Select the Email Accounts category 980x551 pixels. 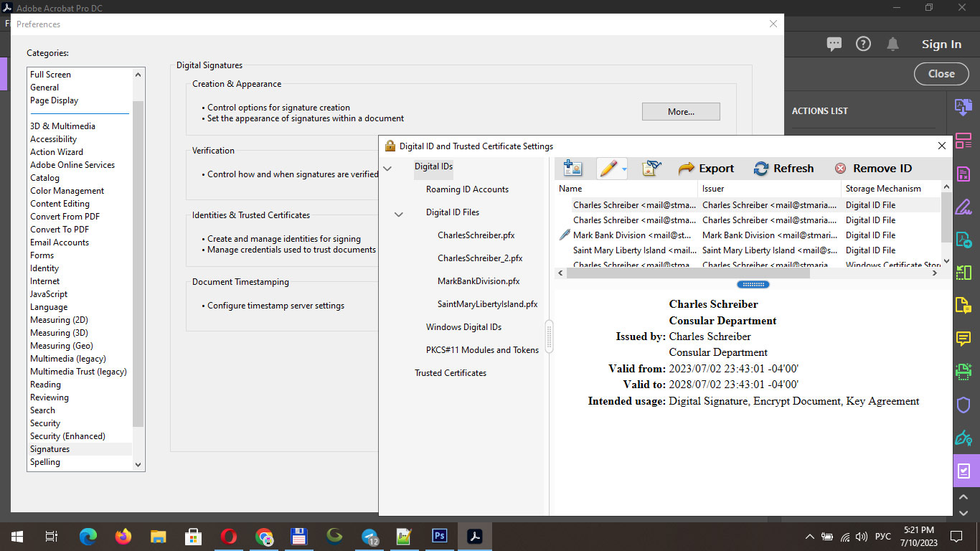coord(60,242)
